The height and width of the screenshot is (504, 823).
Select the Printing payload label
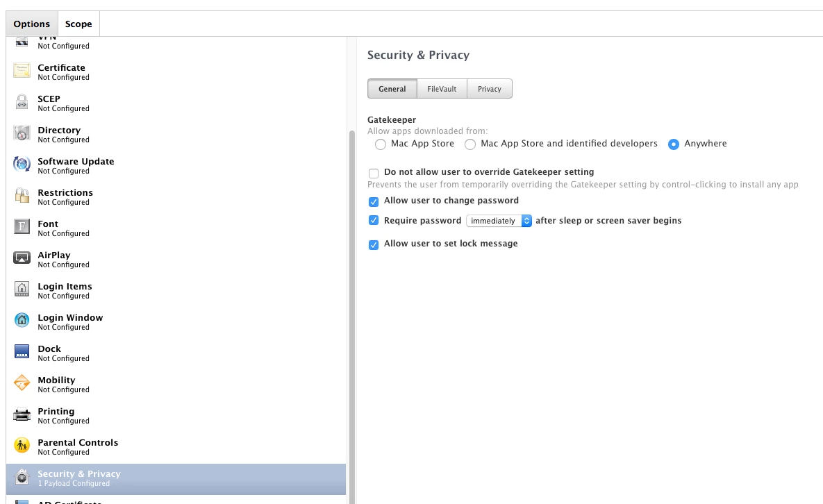(x=56, y=411)
